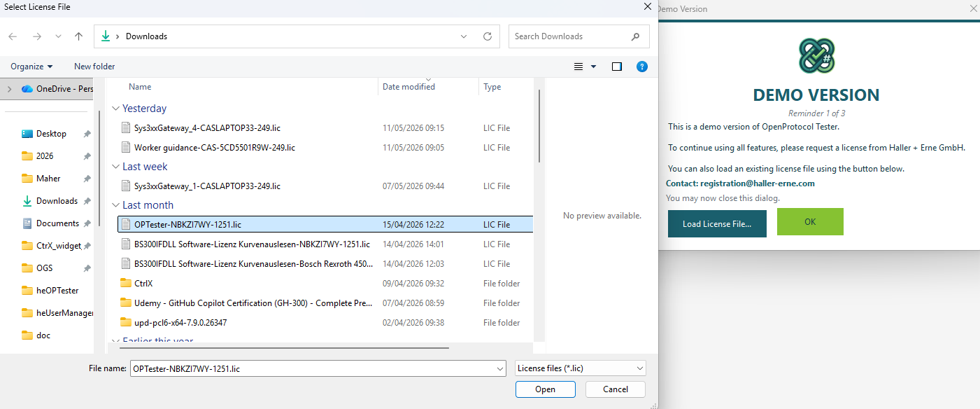The width and height of the screenshot is (980, 409).
Task: Click Downloads in the address path
Action: [146, 36]
